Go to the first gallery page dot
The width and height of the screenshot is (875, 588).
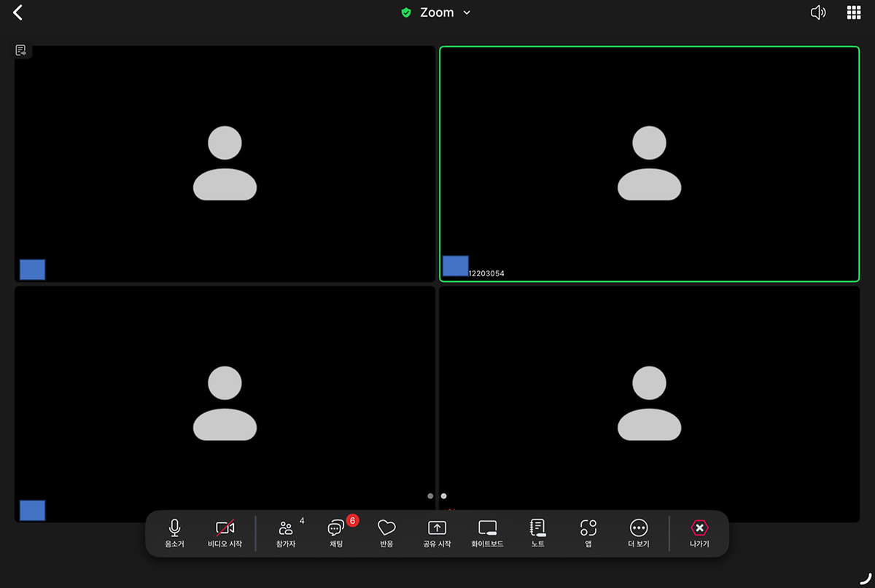(x=430, y=496)
